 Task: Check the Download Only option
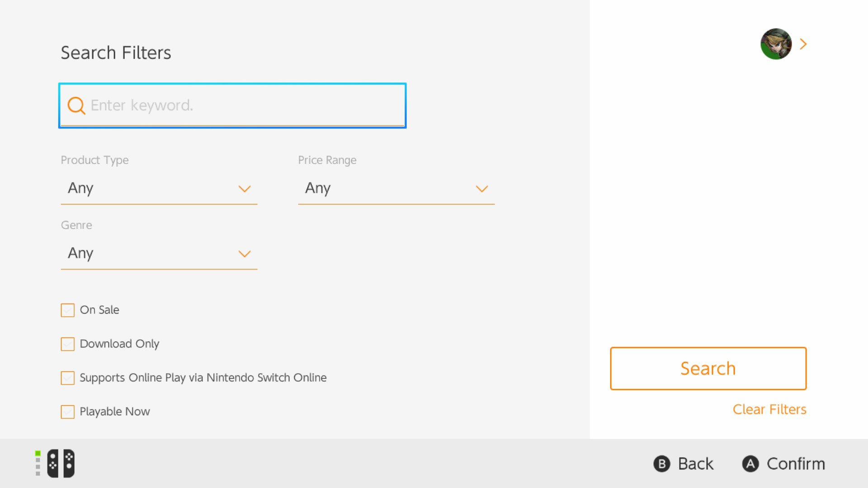(x=68, y=344)
